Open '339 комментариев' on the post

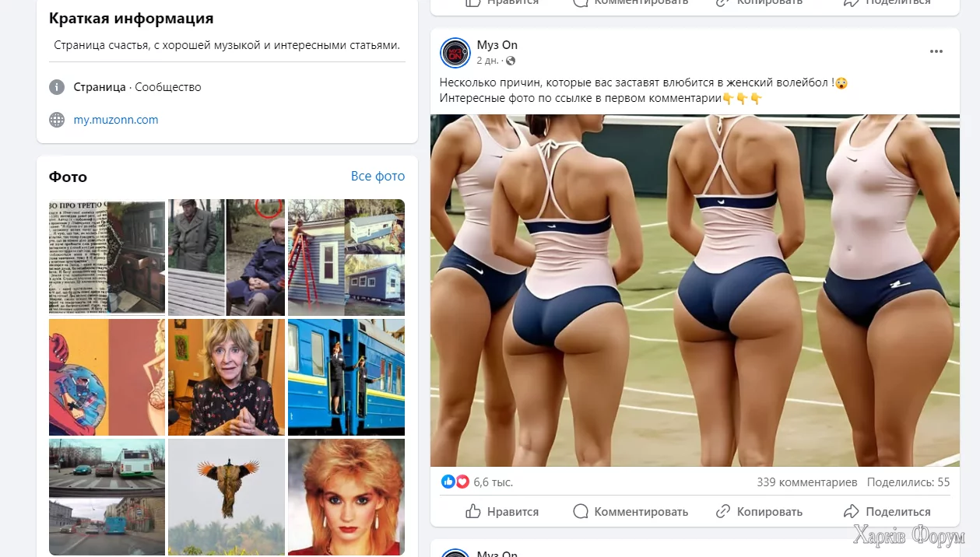[x=807, y=482]
